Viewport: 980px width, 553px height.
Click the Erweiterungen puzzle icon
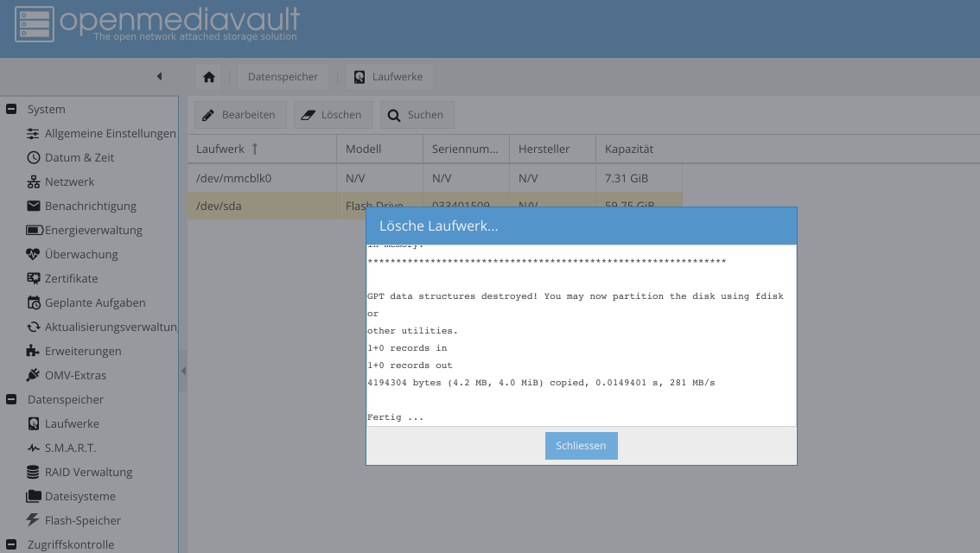tap(33, 351)
